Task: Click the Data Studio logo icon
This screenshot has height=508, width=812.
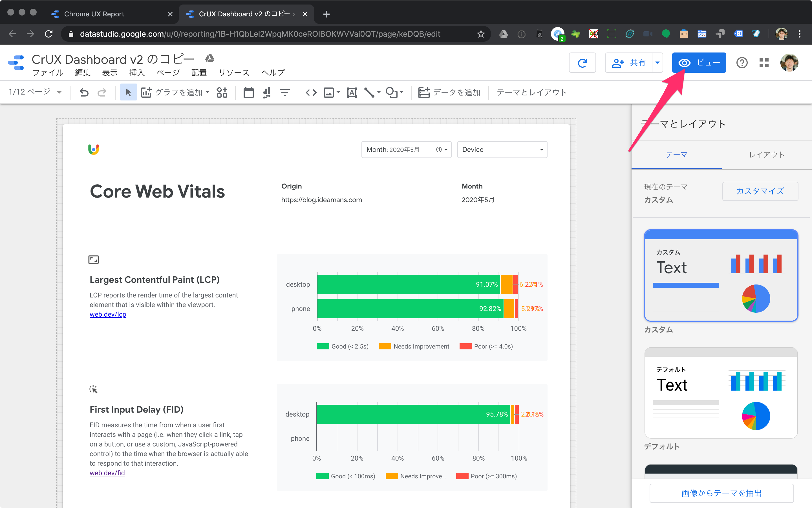Action: pos(16,63)
